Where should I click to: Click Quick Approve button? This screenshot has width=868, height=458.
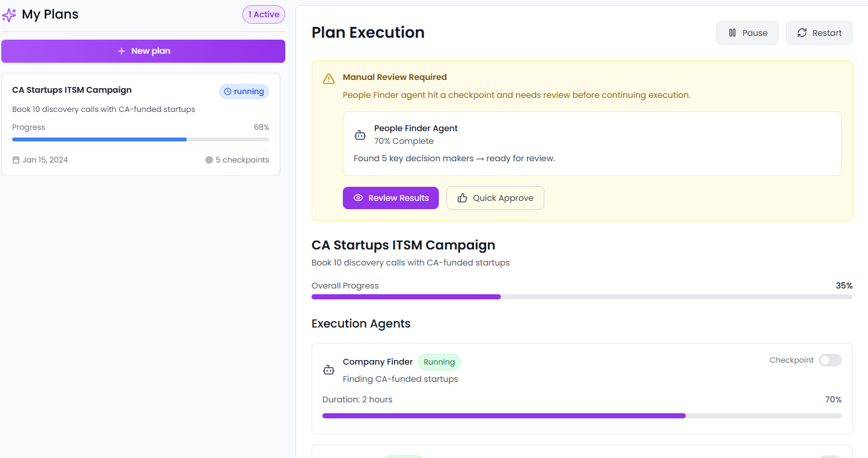(495, 198)
